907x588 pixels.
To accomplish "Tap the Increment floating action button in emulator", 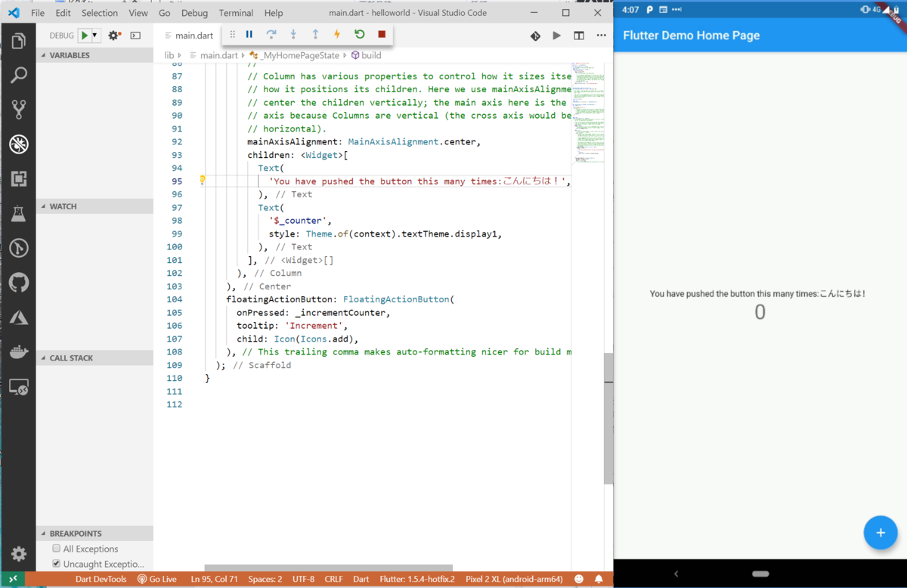I will (x=881, y=533).
